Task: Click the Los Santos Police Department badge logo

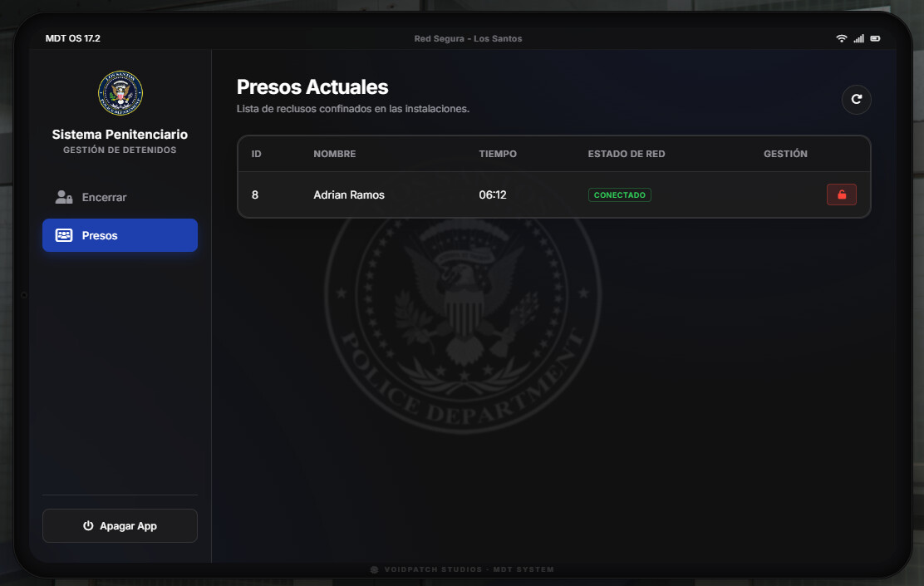Action: [x=120, y=93]
